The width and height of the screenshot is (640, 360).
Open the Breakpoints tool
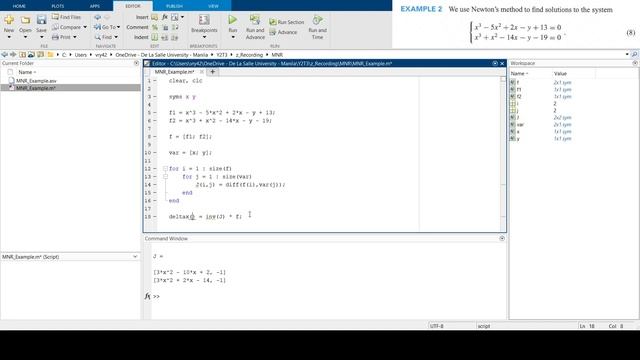point(204,24)
